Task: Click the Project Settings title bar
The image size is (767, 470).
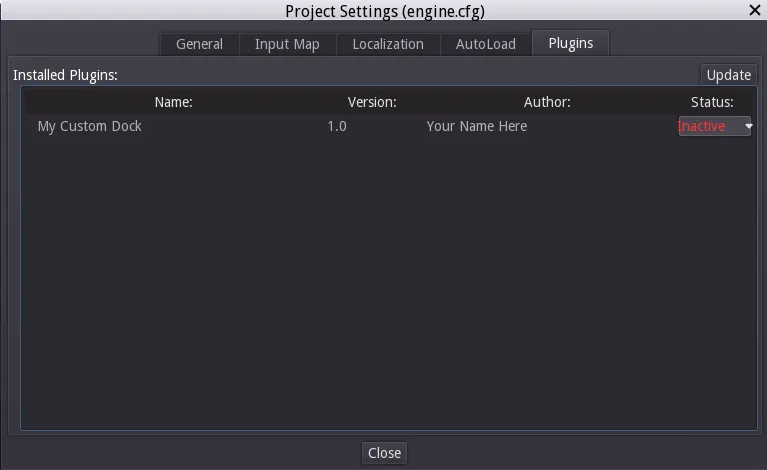Action: (x=383, y=11)
